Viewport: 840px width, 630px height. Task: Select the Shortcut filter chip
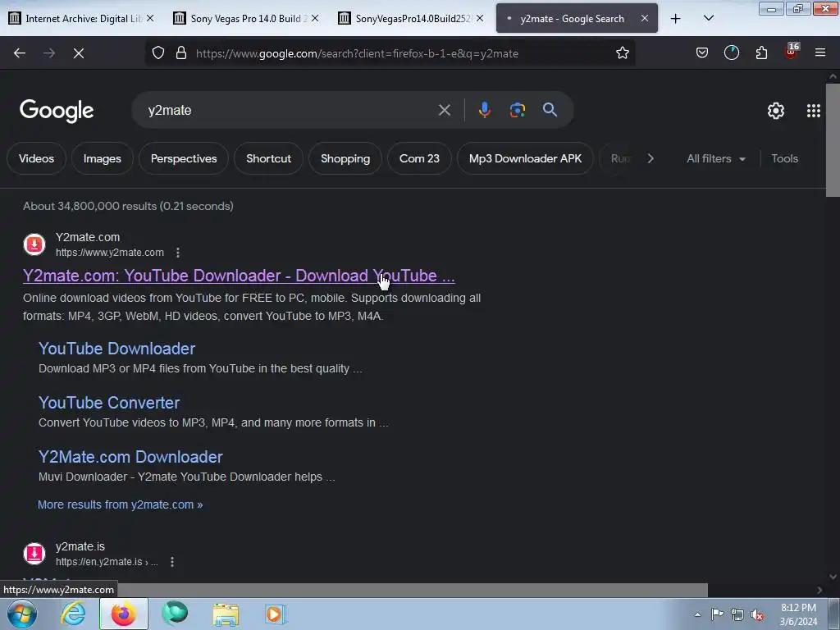[x=268, y=158]
